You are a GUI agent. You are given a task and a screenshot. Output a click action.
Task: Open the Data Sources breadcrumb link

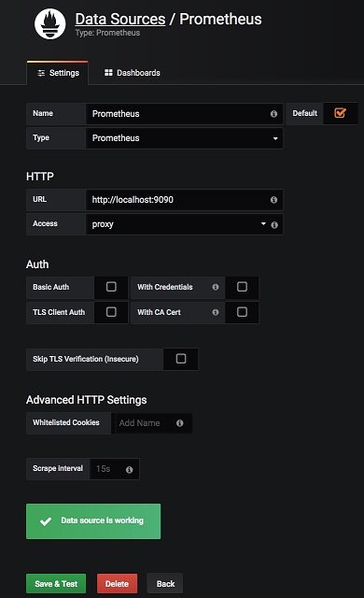(x=120, y=19)
